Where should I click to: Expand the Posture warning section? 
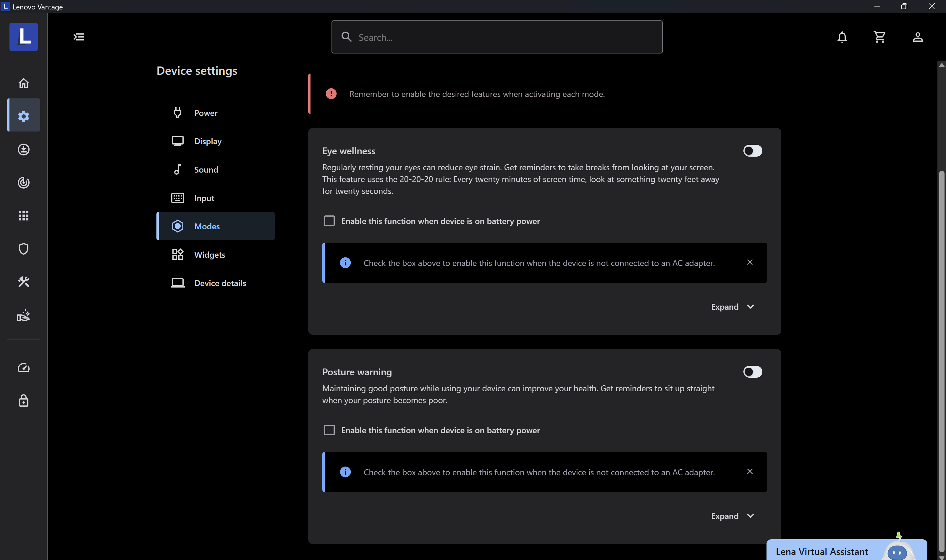point(732,516)
